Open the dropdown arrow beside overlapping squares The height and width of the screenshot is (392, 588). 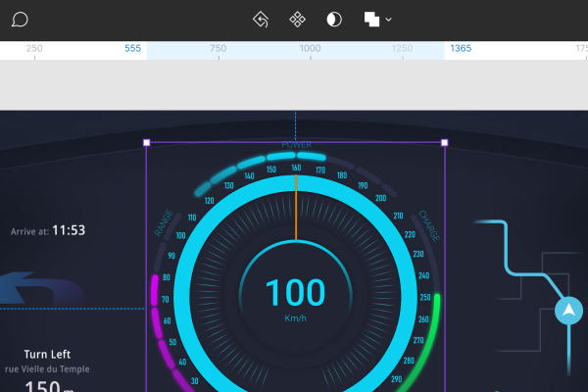click(x=389, y=20)
